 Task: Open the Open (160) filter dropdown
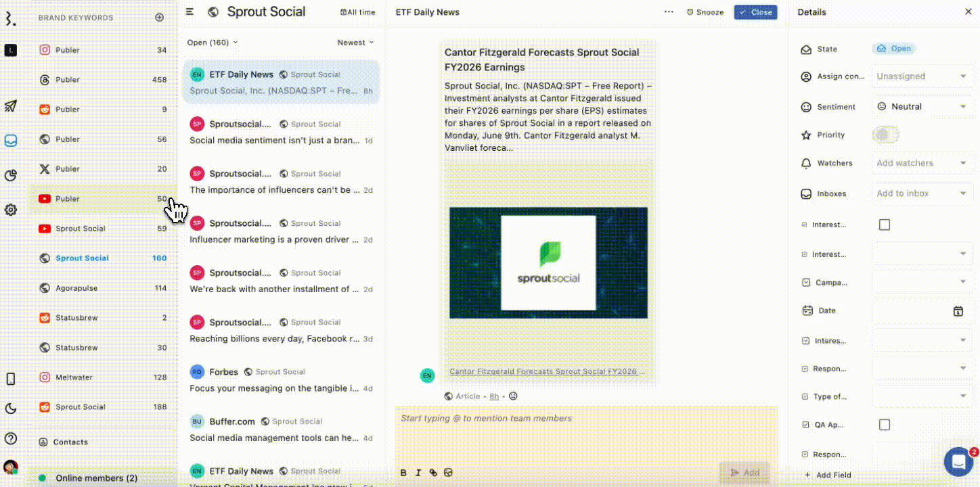212,42
